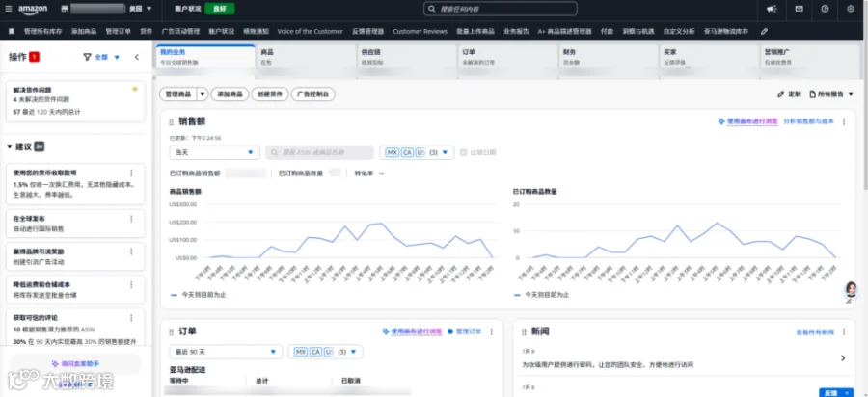
Task: Open the 所有报告 dropdown
Action: coord(831,94)
